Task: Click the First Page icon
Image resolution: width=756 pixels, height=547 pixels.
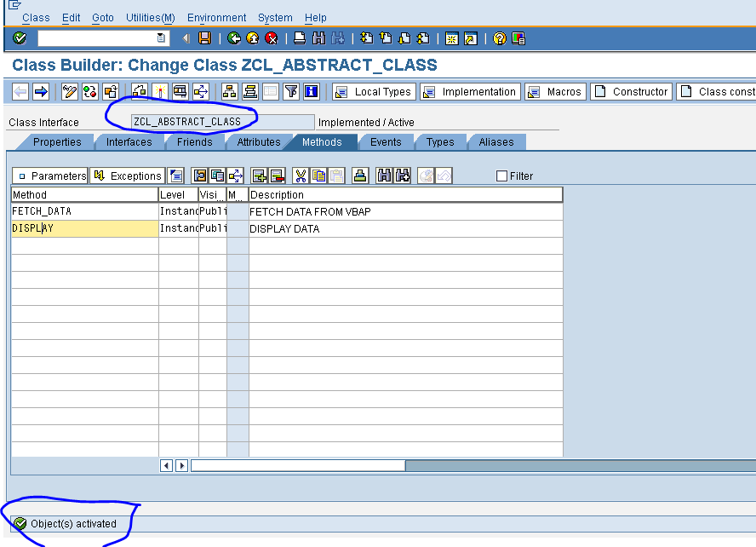Action: pos(366,38)
